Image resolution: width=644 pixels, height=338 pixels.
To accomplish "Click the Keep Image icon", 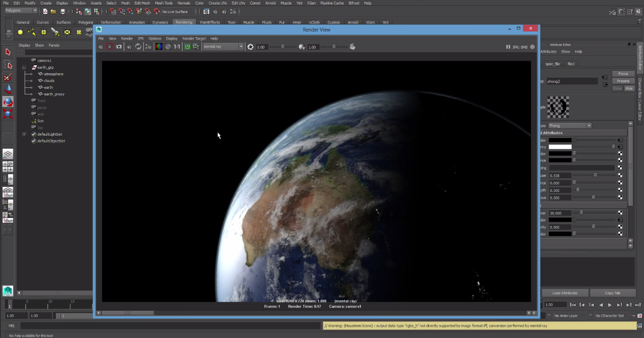I will (x=187, y=47).
